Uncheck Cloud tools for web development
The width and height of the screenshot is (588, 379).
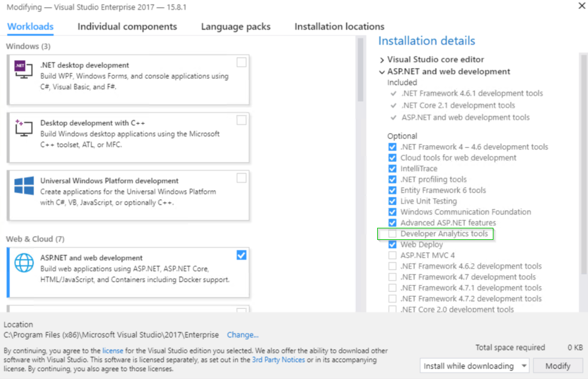click(x=392, y=158)
